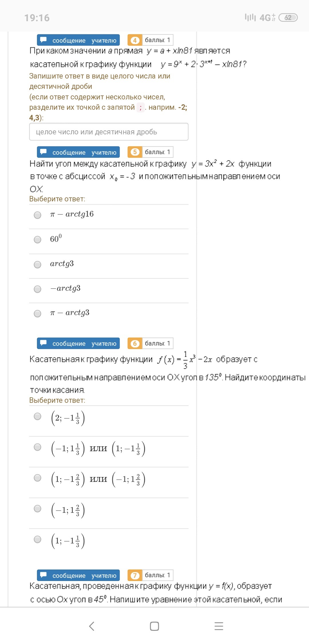Select the π − arctg3 answer

click(37, 313)
